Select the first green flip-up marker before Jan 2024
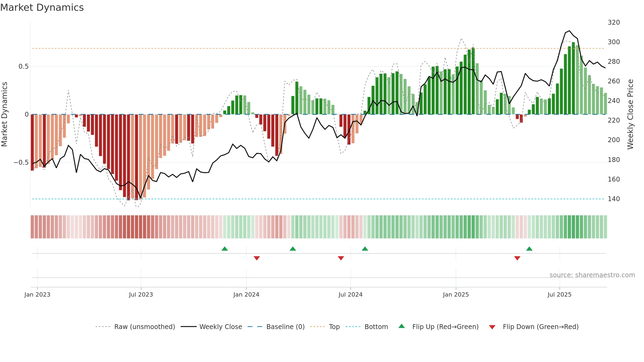Image resolution: width=644 pixels, height=362 pixels. [225, 249]
